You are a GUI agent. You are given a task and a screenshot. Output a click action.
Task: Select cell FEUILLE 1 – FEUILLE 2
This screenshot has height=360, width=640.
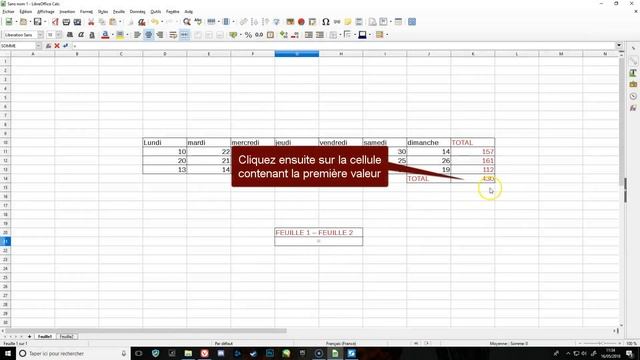coord(318,233)
